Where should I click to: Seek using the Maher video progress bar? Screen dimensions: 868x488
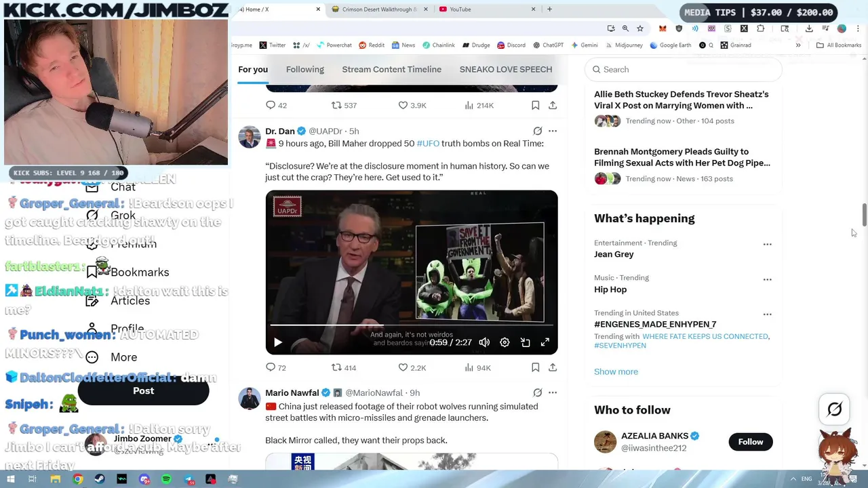coord(412,326)
